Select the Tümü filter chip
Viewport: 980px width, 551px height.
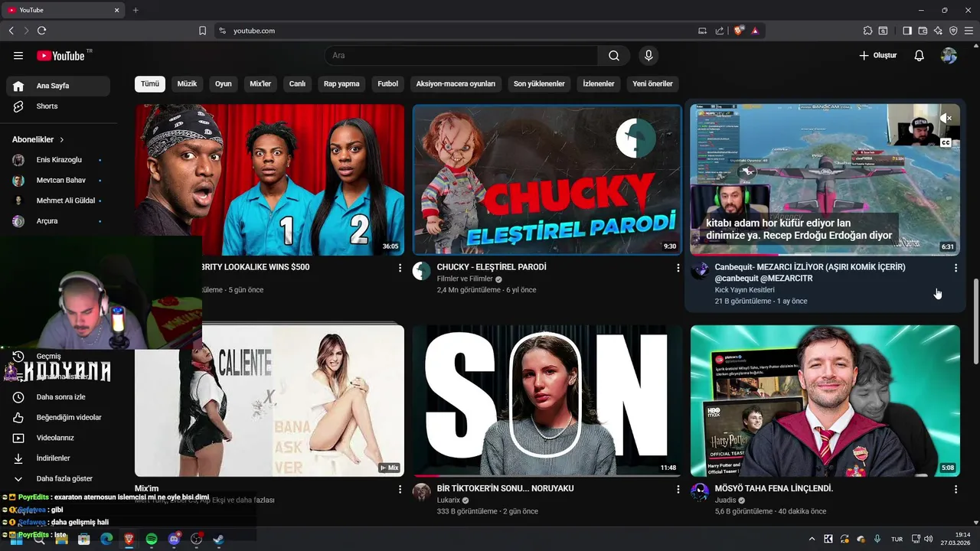click(150, 83)
